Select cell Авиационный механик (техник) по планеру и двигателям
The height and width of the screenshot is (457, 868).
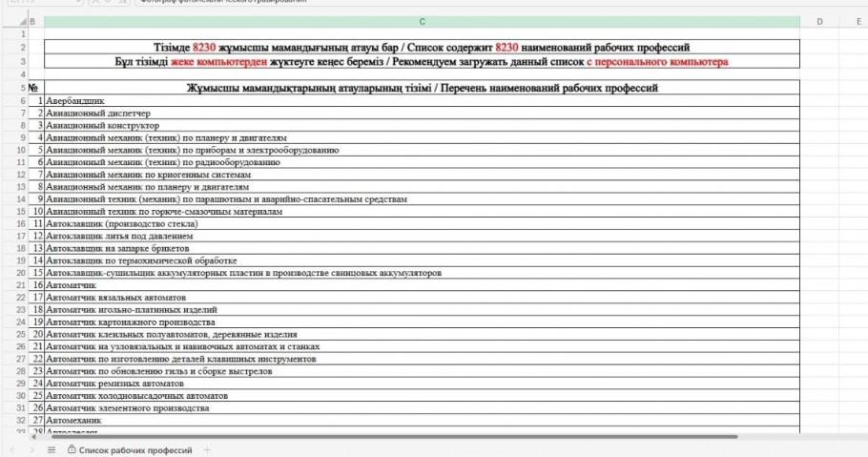coord(422,137)
